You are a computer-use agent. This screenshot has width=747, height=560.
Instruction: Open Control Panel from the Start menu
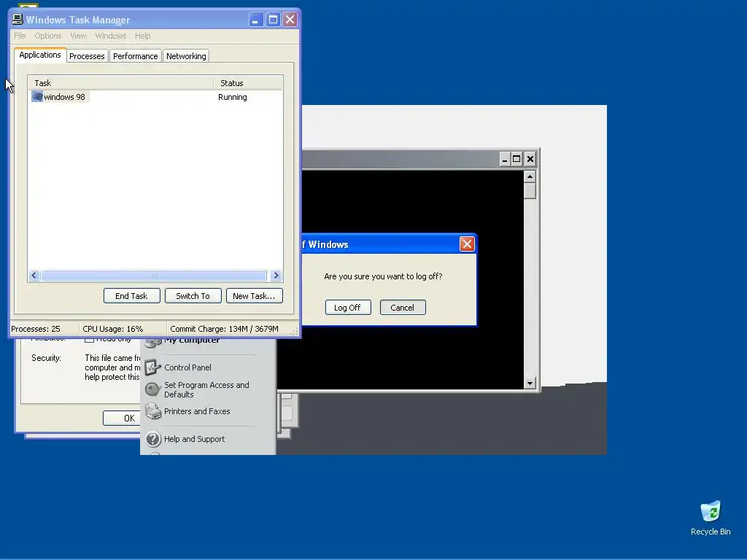(x=187, y=367)
